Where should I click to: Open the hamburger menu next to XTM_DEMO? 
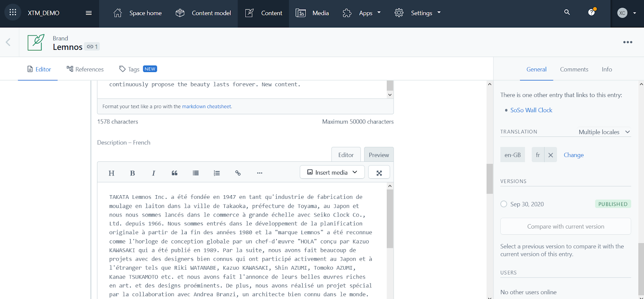click(x=89, y=13)
